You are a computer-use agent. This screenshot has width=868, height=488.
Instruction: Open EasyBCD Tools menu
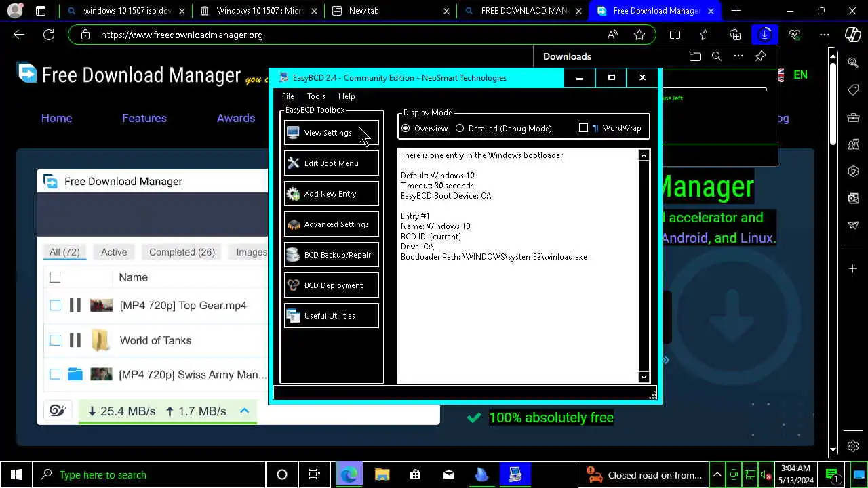[316, 96]
